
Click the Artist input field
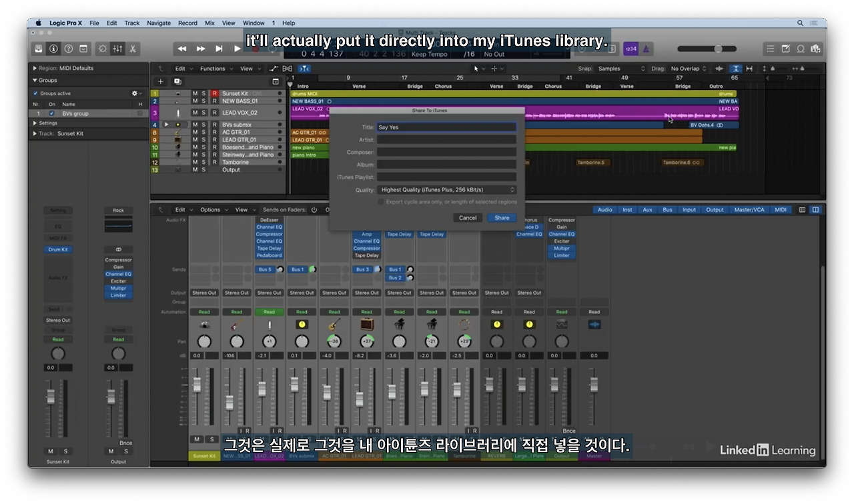[446, 139]
